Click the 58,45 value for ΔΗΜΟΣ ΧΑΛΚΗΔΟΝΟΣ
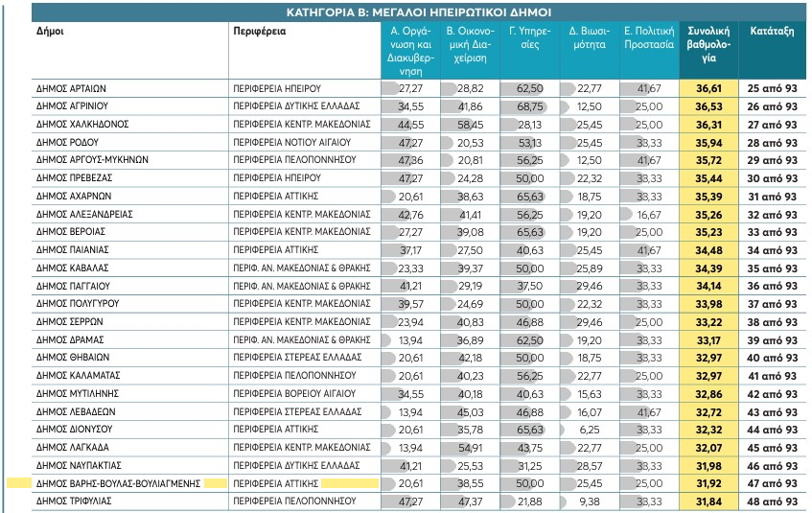This screenshot has height=513, width=812. 470,125
